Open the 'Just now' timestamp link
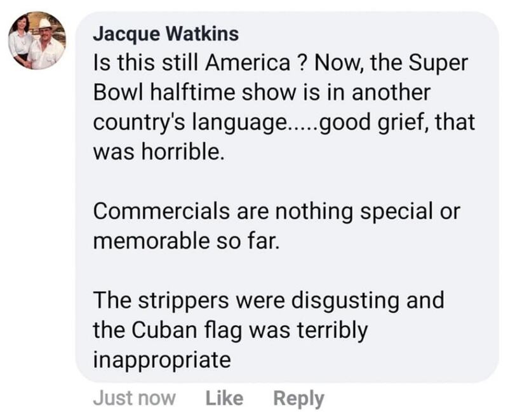 (x=134, y=398)
